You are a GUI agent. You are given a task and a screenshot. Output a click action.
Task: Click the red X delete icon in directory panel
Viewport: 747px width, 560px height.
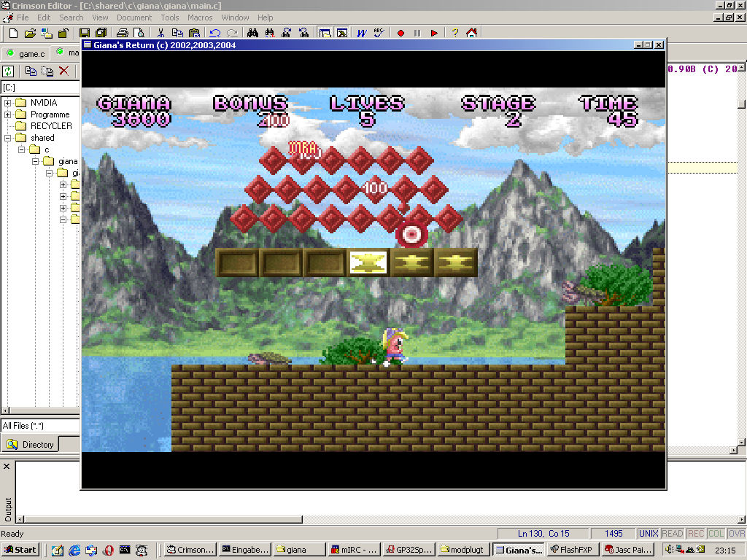pos(64,71)
